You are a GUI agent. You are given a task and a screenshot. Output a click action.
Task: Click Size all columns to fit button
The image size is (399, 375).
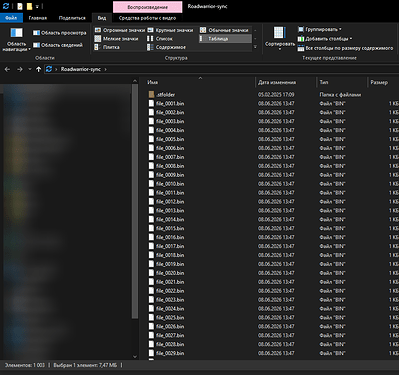tap(345, 48)
